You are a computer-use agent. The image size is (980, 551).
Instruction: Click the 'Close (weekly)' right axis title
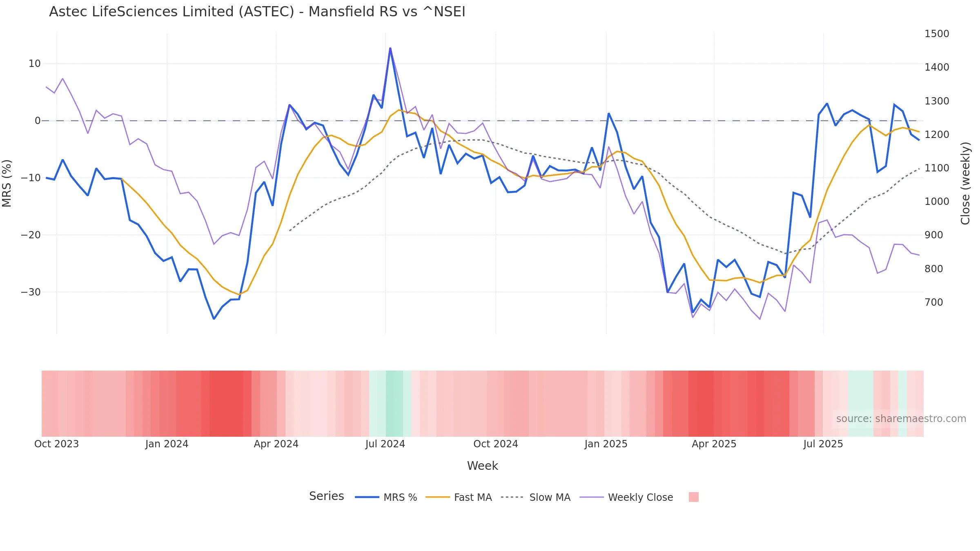click(965, 183)
